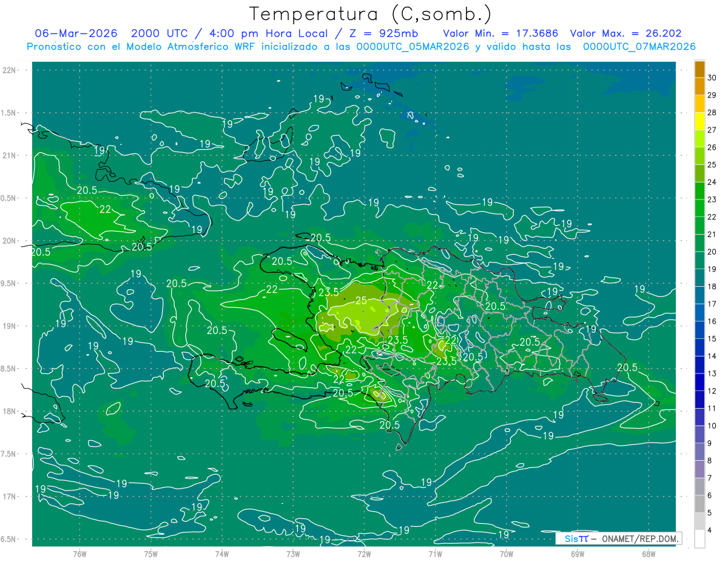Click the yellow legend swatch between 27 and 28
Image resolution: width=728 pixels, height=562 pixels.
[x=699, y=121]
